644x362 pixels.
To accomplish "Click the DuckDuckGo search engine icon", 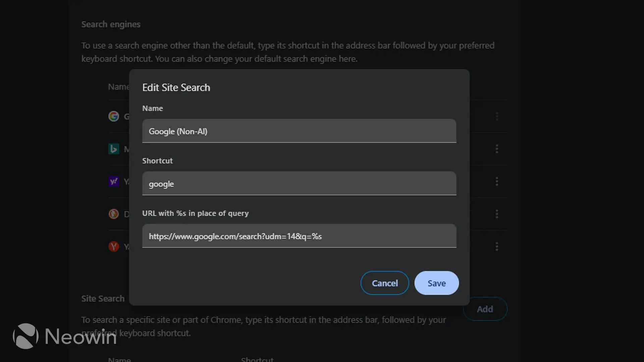I will [x=114, y=214].
